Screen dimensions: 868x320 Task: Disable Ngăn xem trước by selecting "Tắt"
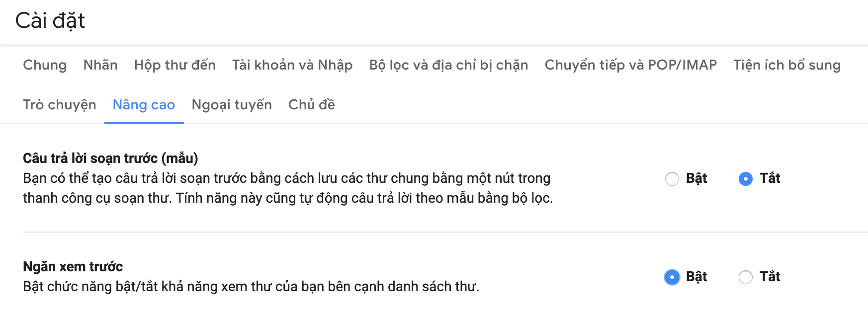pyautogui.click(x=745, y=276)
